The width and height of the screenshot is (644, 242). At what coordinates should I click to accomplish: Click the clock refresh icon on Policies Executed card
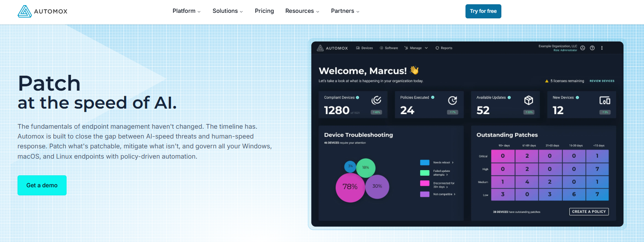[x=452, y=100]
